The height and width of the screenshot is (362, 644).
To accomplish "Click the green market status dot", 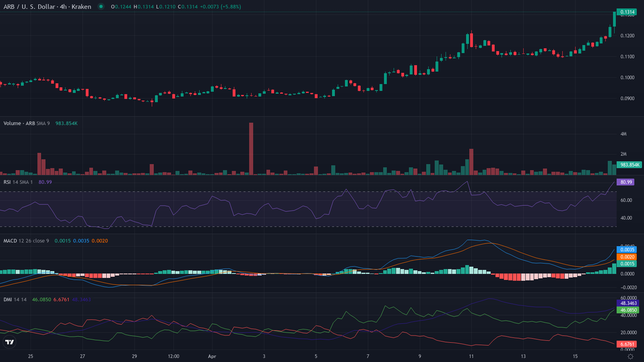I will [x=100, y=6].
